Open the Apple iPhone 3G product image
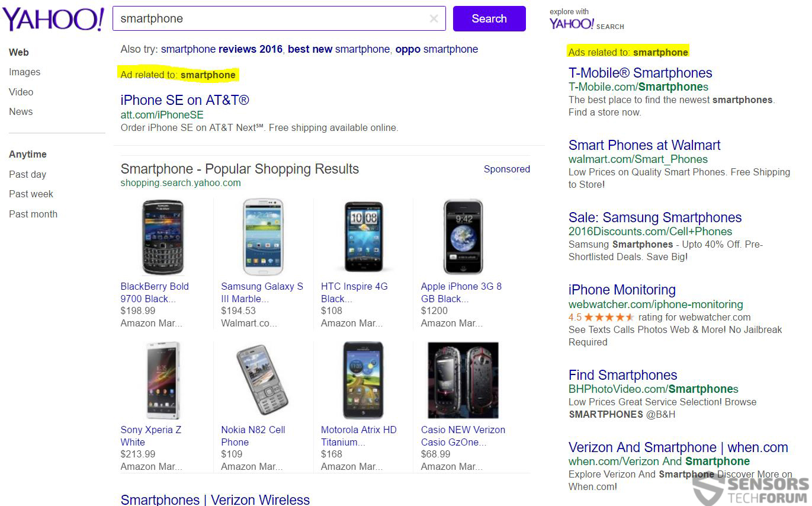 point(464,236)
